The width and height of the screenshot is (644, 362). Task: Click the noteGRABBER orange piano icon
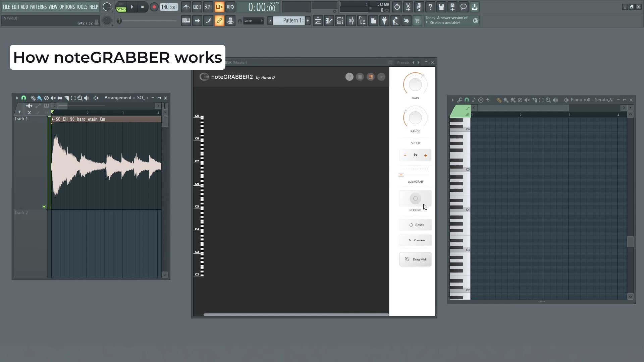click(371, 77)
